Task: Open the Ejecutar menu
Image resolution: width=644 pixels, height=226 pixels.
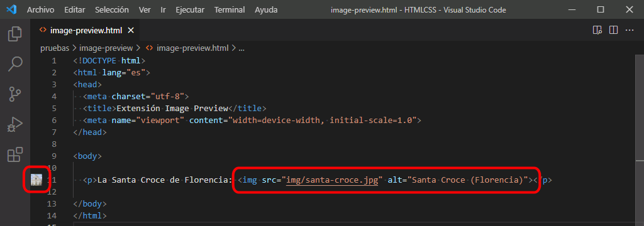Action: click(x=190, y=9)
